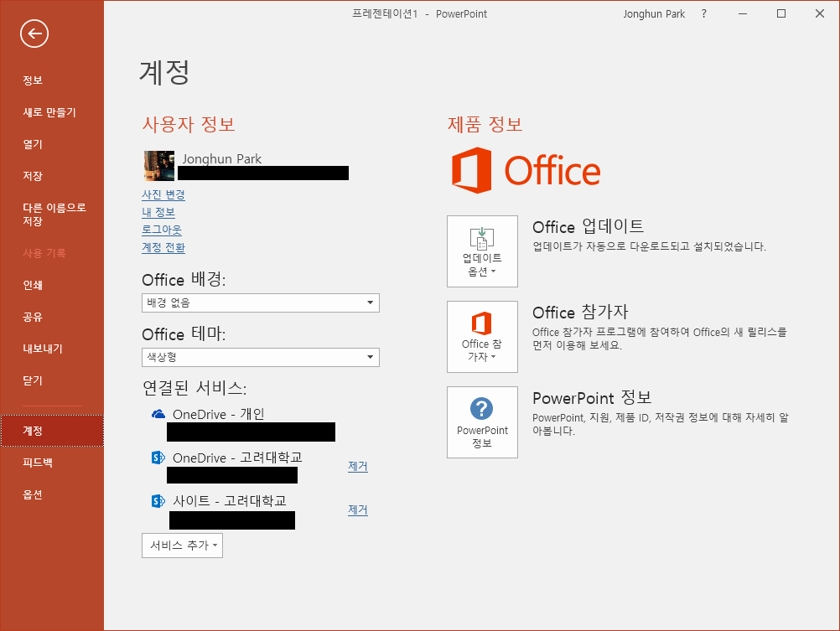Choose 닫기 in the sidebar
This screenshot has height=631, width=840.
[x=33, y=380]
